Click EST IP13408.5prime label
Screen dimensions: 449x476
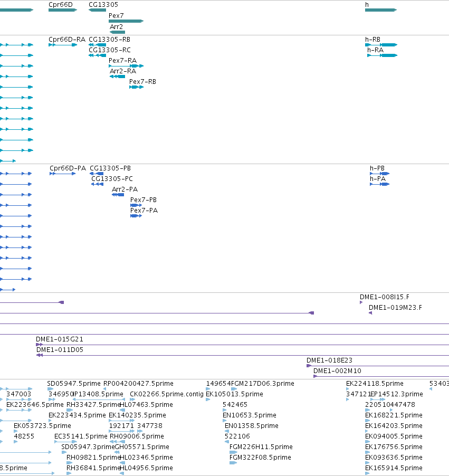point(98,394)
